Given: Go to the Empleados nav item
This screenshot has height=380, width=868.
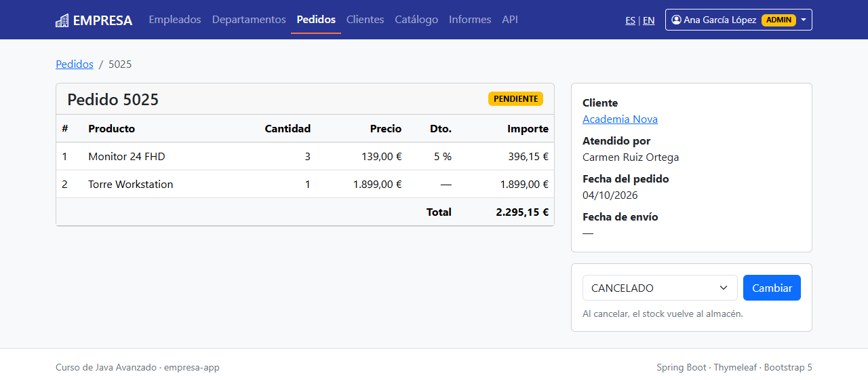Looking at the screenshot, I should tap(175, 20).
